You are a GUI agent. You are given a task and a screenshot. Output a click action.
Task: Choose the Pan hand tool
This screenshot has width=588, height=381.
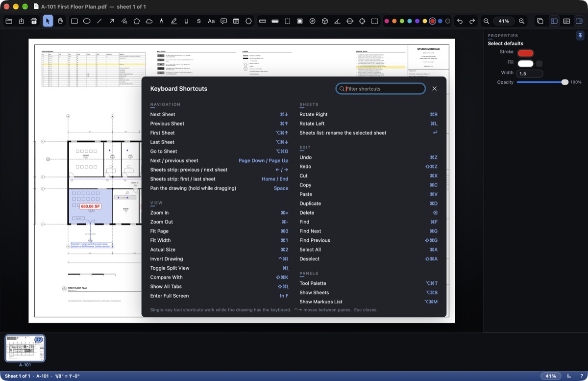point(60,21)
